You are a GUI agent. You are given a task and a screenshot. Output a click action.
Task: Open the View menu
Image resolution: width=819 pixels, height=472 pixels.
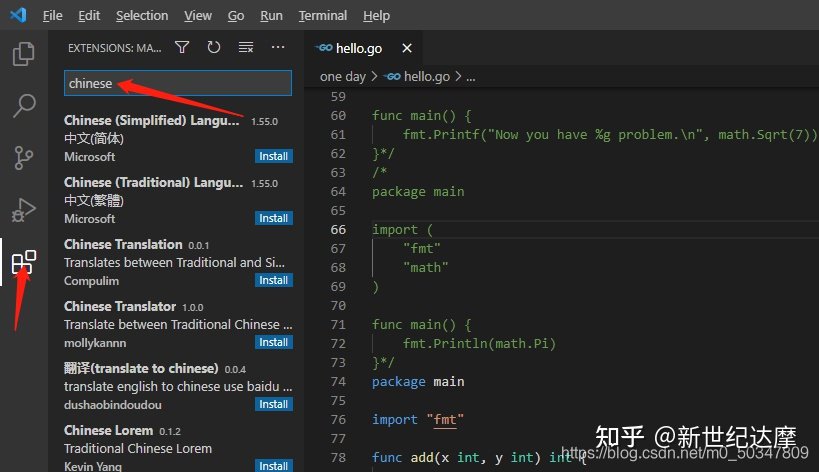(x=198, y=16)
